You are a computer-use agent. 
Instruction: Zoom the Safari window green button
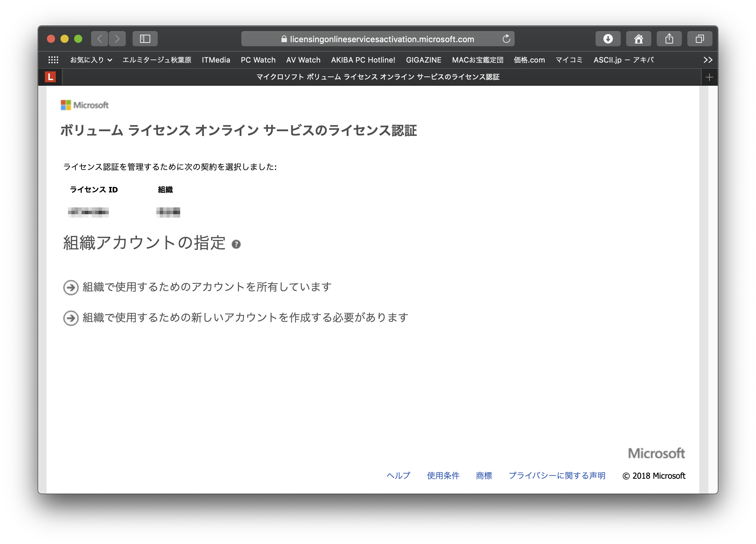pyautogui.click(x=78, y=39)
